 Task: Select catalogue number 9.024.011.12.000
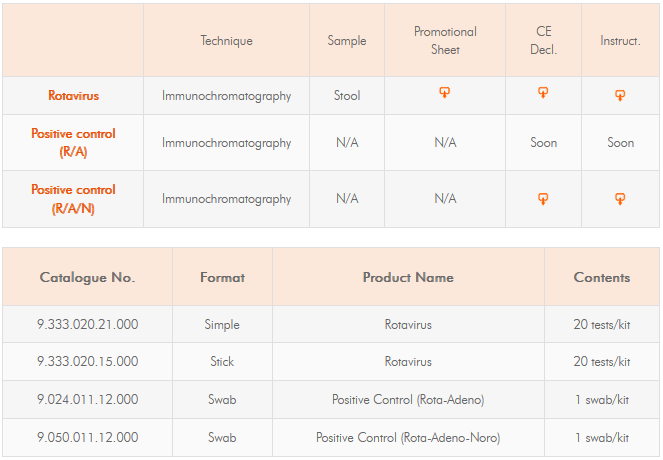click(x=87, y=399)
